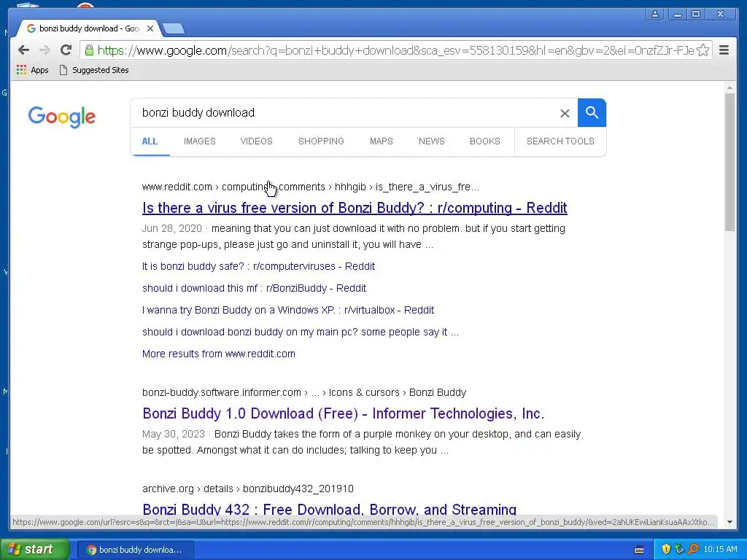Click the bonzi-buddy.software.informer.com breadcrumb

(x=222, y=392)
